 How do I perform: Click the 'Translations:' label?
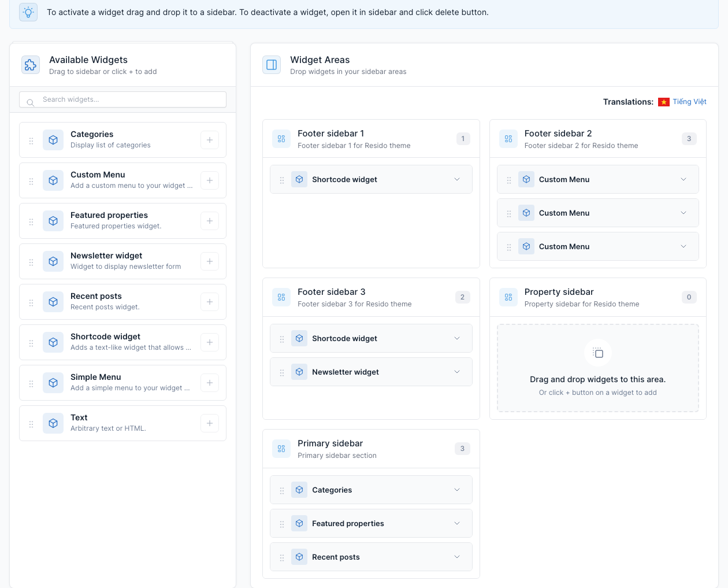click(x=628, y=102)
